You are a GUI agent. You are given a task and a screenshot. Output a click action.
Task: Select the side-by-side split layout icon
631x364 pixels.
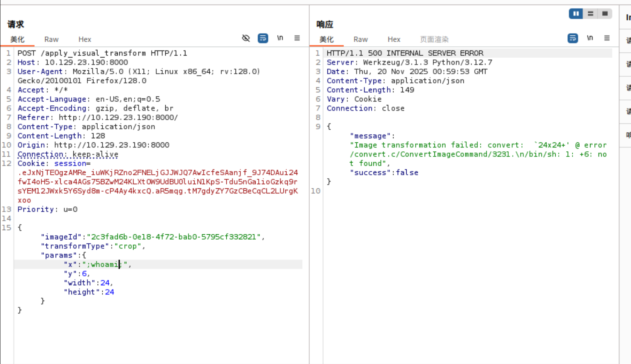click(576, 14)
